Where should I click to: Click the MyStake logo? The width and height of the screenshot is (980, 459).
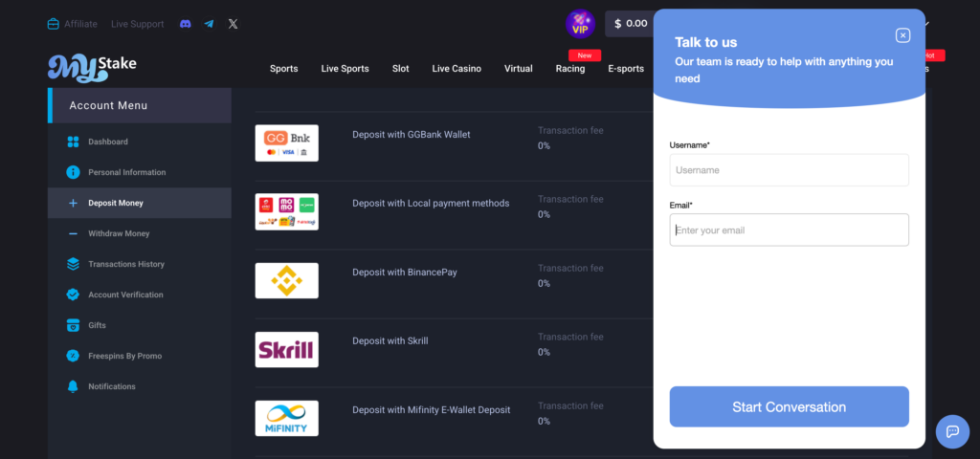point(92,68)
